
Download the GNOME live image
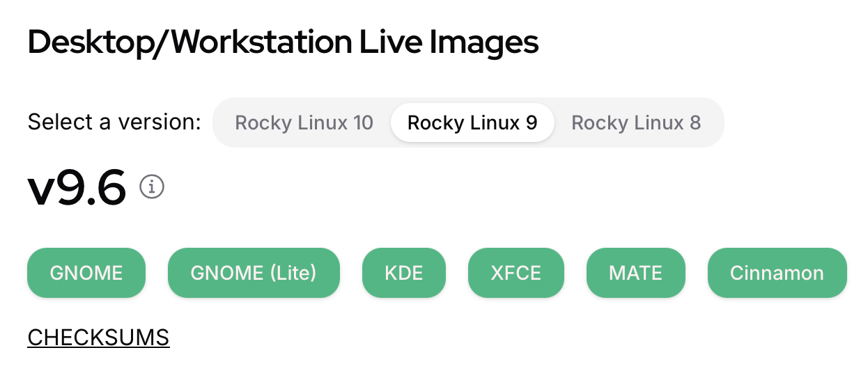point(86,273)
